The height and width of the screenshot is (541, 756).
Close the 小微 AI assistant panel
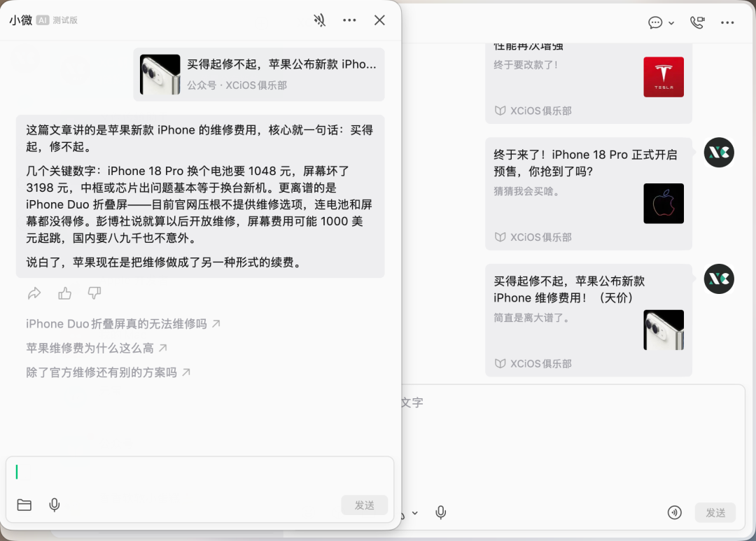tap(379, 20)
